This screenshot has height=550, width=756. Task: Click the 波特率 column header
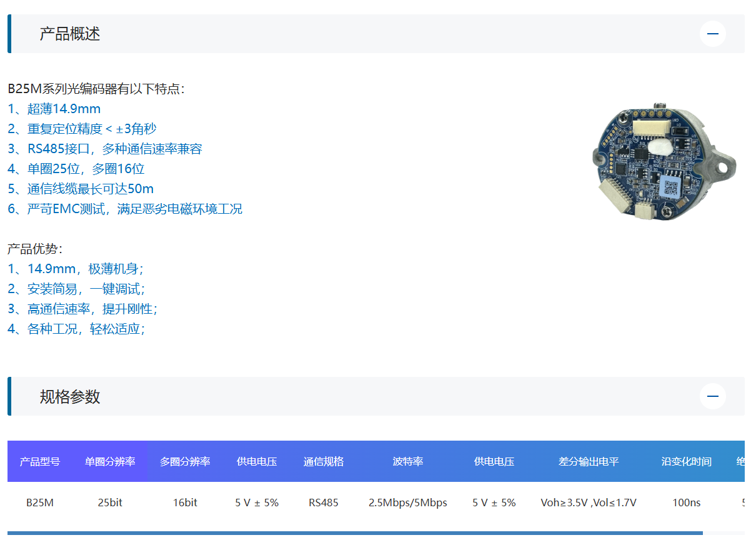point(409,461)
